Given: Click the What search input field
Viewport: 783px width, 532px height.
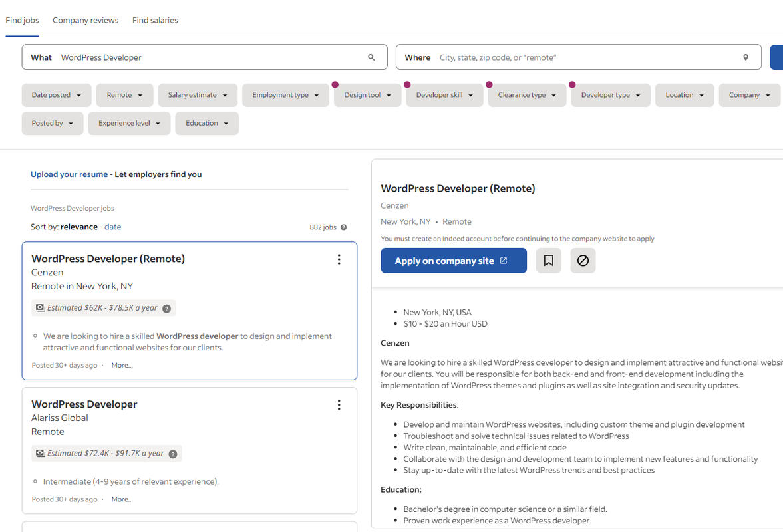Looking at the screenshot, I should click(x=205, y=57).
